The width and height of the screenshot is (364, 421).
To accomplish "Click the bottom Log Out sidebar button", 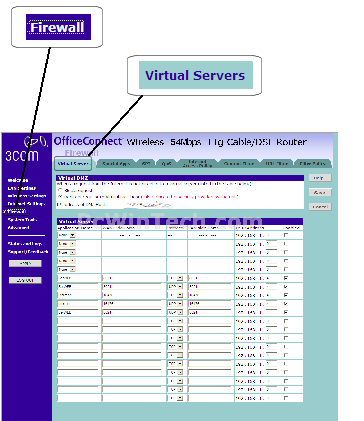I will tap(25, 280).
